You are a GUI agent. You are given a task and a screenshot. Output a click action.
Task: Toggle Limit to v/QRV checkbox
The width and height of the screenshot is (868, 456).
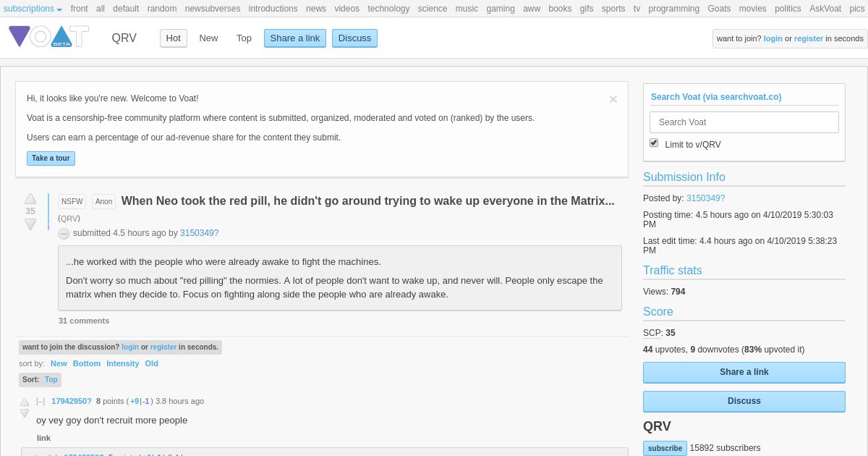pos(654,143)
